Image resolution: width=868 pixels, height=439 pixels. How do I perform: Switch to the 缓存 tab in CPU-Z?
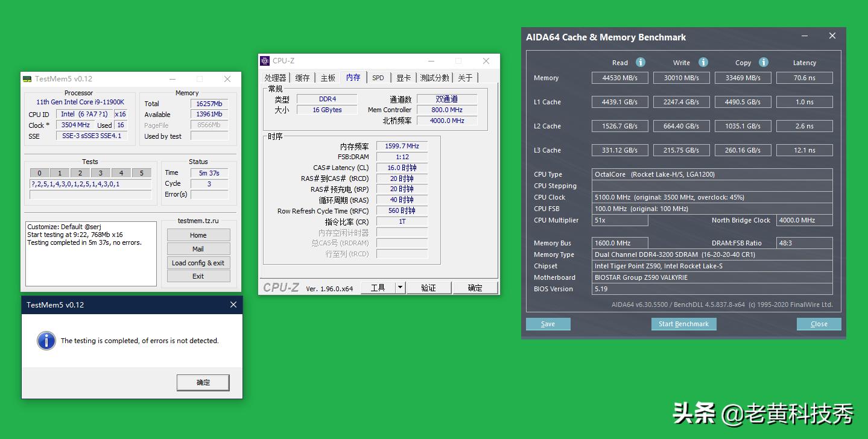point(303,78)
